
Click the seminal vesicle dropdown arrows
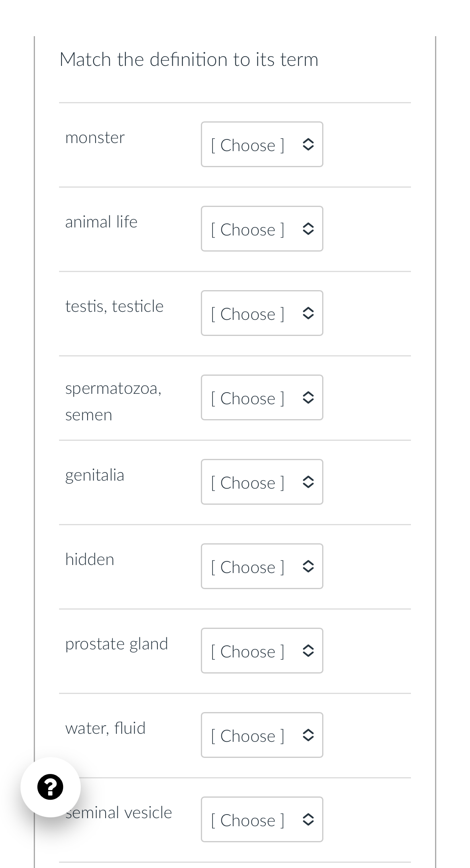[x=308, y=820]
